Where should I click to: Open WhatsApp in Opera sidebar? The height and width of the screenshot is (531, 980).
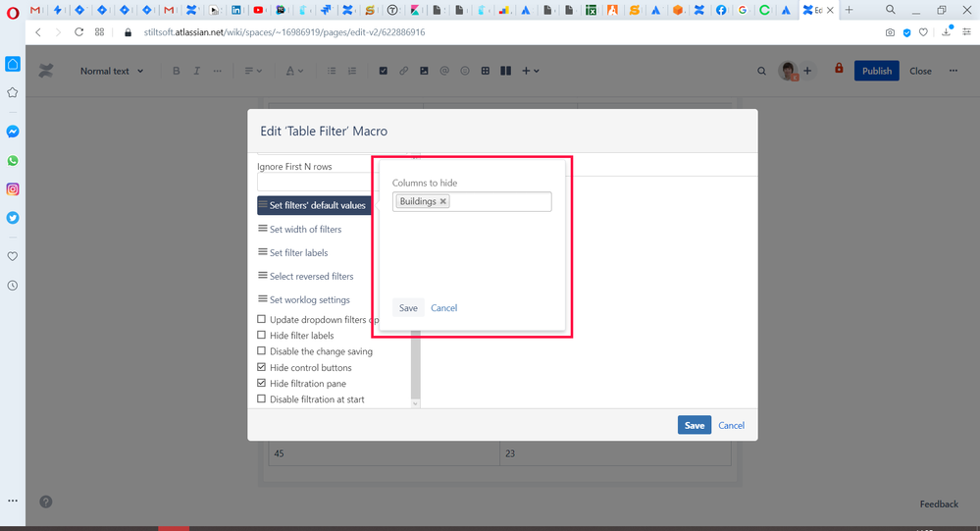[x=13, y=160]
